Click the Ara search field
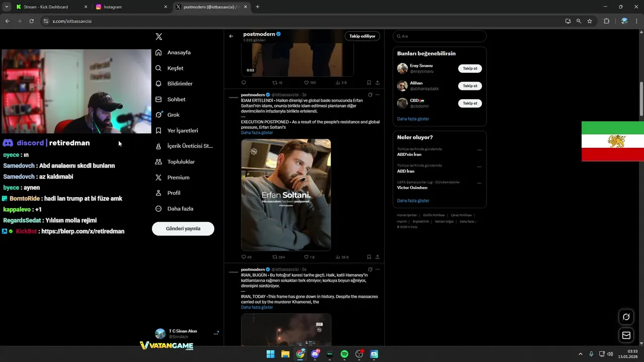 point(439,36)
